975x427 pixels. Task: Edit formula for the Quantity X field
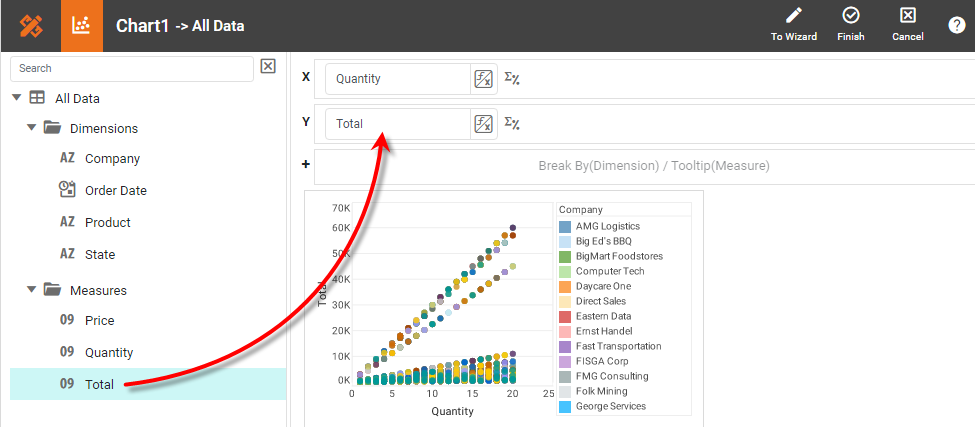click(x=484, y=79)
